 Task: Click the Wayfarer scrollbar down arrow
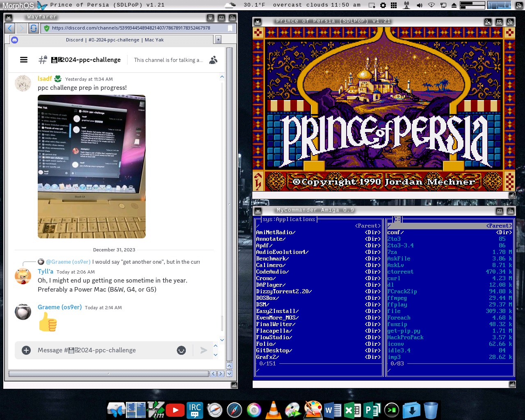pos(229,374)
